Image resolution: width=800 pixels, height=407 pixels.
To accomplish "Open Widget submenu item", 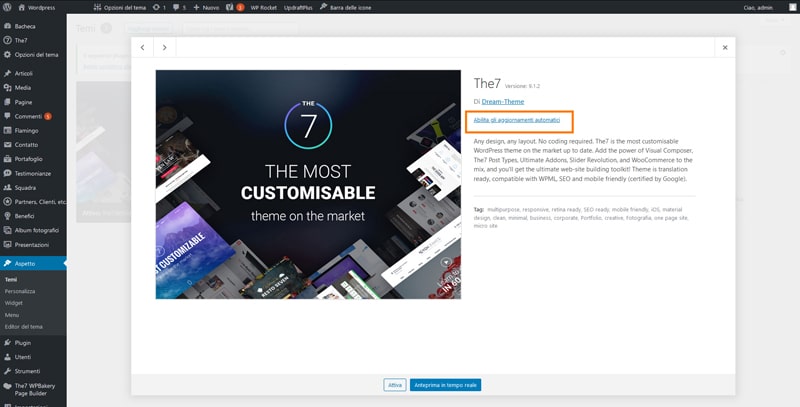I will pyautogui.click(x=14, y=303).
